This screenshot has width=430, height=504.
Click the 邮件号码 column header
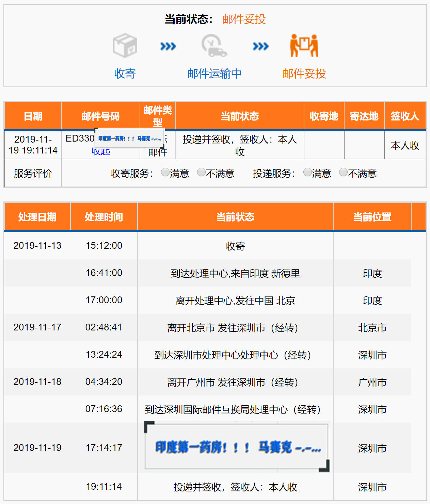pyautogui.click(x=100, y=116)
